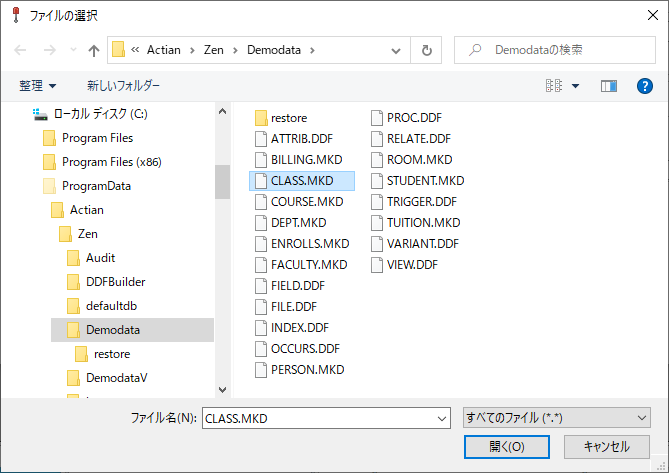The width and height of the screenshot is (669, 473).
Task: Click the help question mark icon
Action: [x=645, y=86]
